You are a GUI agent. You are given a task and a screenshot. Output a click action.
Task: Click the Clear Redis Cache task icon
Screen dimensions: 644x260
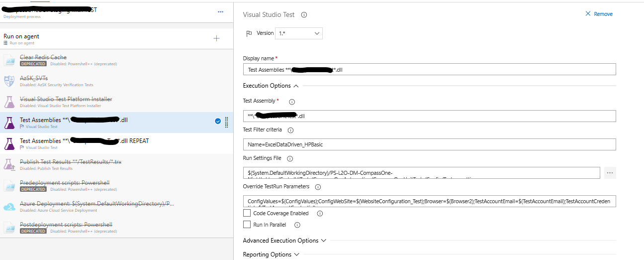pos(10,60)
